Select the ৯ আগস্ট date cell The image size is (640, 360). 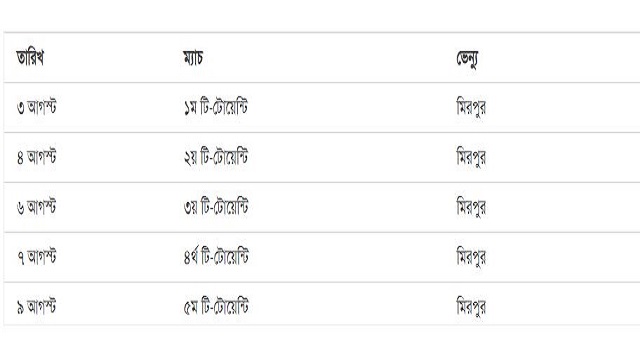tap(36, 307)
